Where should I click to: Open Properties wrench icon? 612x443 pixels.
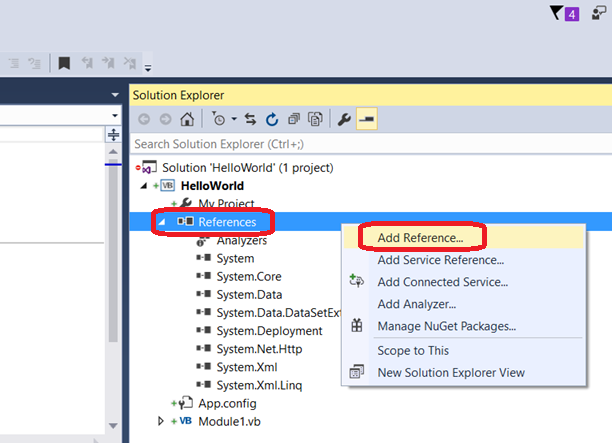pyautogui.click(x=344, y=119)
